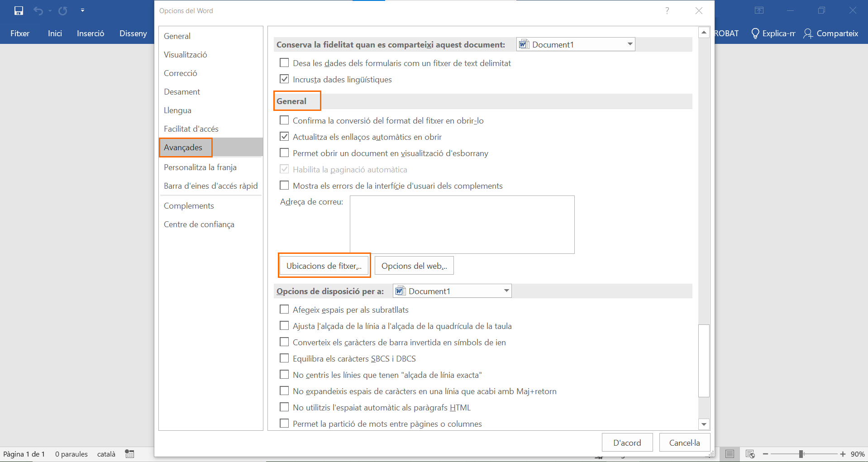Check 'Afegeix espais per als subratllats' option
868x462 pixels.
pyautogui.click(x=284, y=310)
